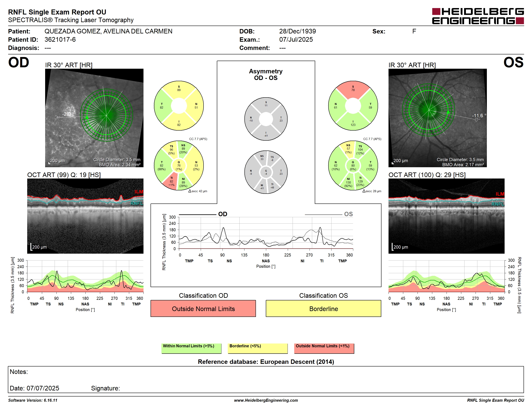Click the Borderline (<5%) legend swatch

pyautogui.click(x=258, y=348)
